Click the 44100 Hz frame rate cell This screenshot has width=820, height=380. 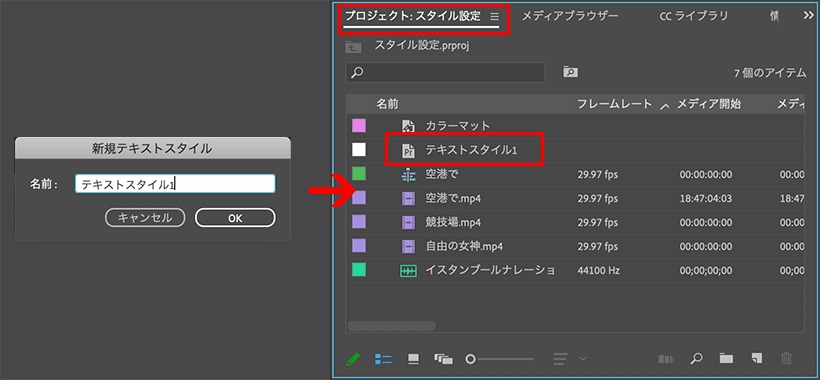coord(598,271)
